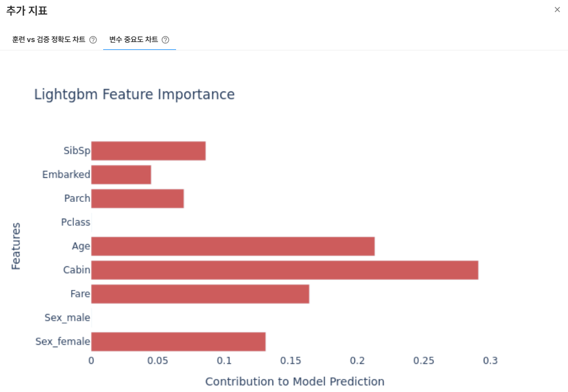This screenshot has width=568, height=392.
Task: Select the 변수 중요도 차트 tab
Action: 133,40
